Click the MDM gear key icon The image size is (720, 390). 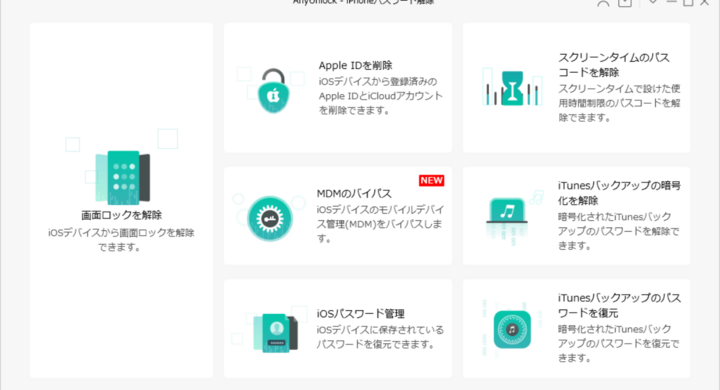270,219
